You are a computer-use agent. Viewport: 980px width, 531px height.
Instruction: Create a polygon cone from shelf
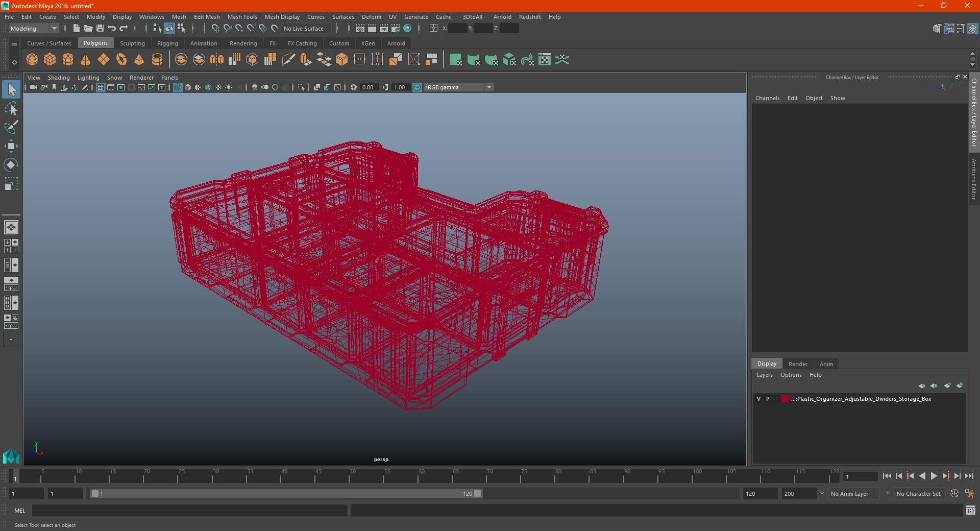[86, 60]
